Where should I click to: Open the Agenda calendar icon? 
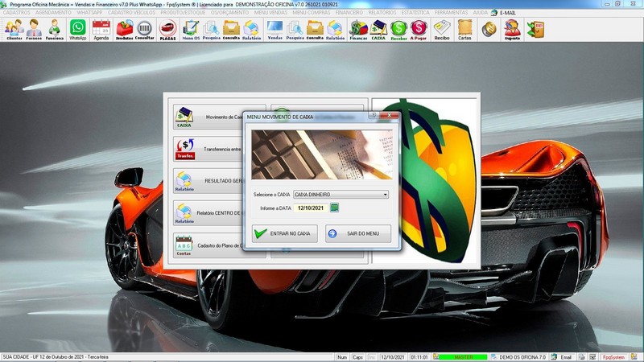[101, 30]
